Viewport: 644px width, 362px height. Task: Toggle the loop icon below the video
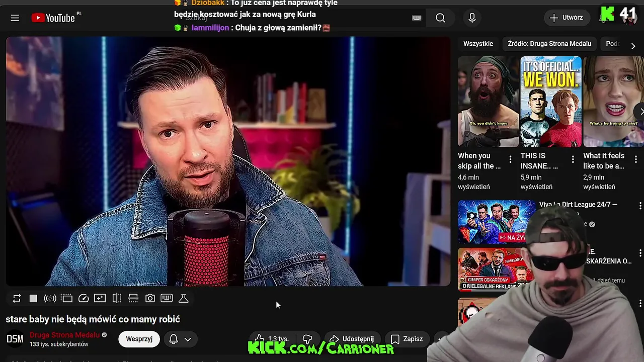pyautogui.click(x=17, y=298)
